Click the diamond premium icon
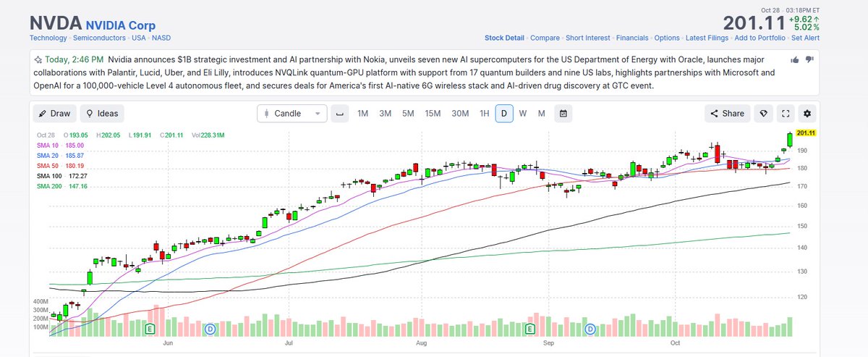 pos(763,113)
